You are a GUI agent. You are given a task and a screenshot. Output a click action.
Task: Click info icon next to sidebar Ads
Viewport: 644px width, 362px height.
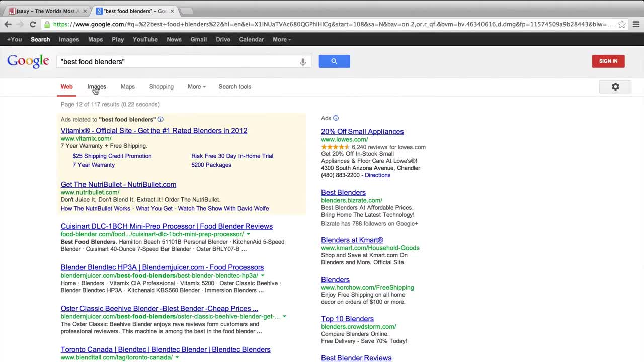click(336, 118)
